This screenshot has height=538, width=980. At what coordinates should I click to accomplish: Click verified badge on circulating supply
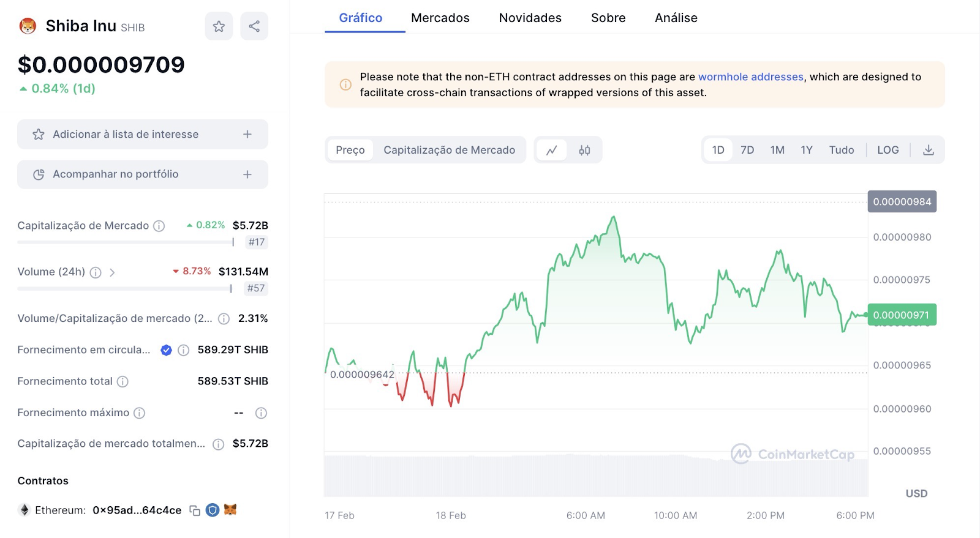point(166,350)
